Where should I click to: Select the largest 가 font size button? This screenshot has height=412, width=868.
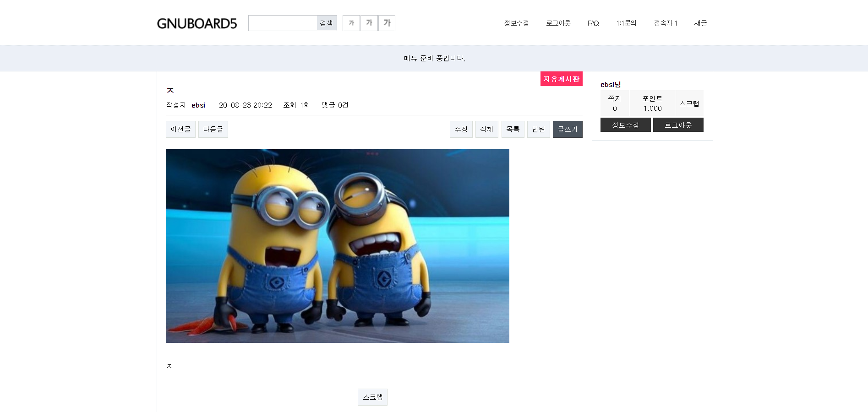pos(387,23)
